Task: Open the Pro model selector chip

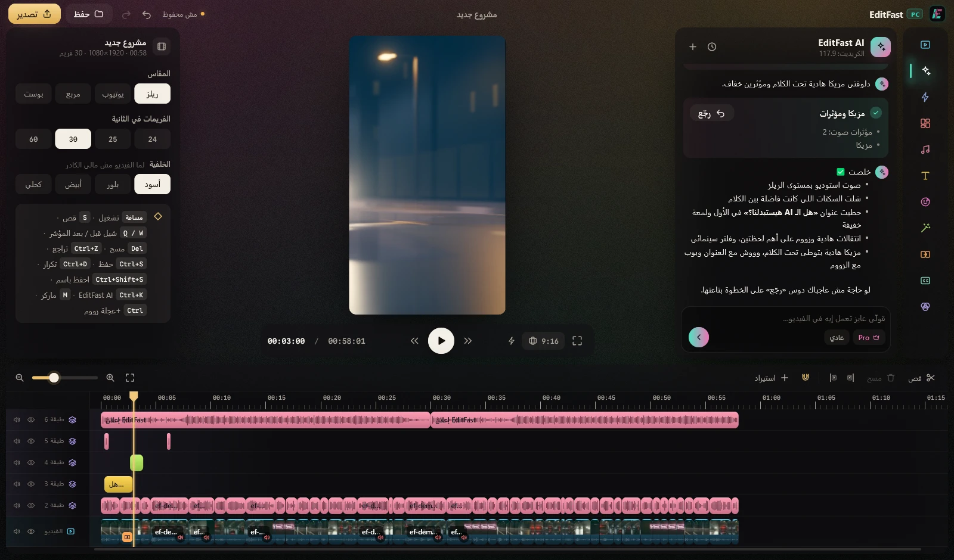Action: tap(869, 337)
